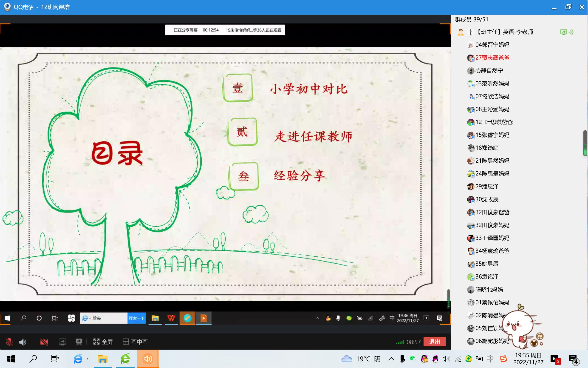Turn on the camera in call
588x368 pixels.
(44, 342)
